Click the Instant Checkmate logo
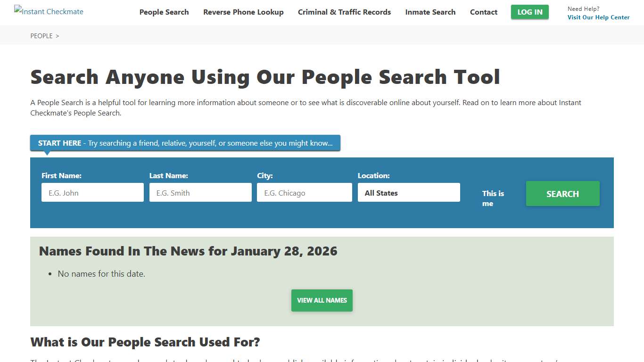The image size is (644, 362). point(48,12)
